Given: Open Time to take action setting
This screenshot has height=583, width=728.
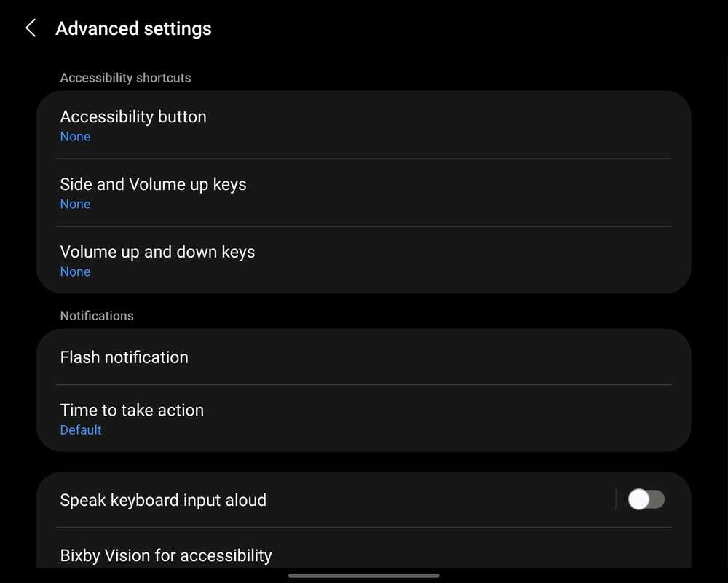Looking at the screenshot, I should [x=132, y=410].
